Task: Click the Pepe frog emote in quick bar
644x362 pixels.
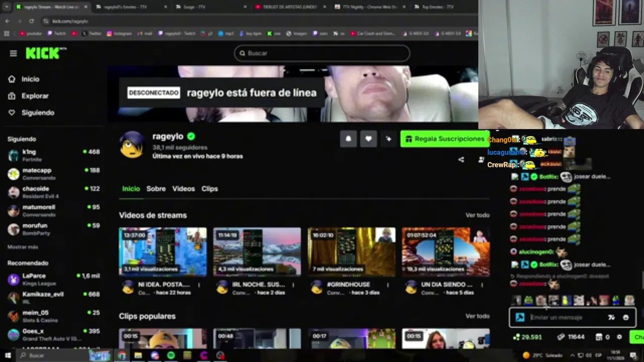Action: pos(529,301)
